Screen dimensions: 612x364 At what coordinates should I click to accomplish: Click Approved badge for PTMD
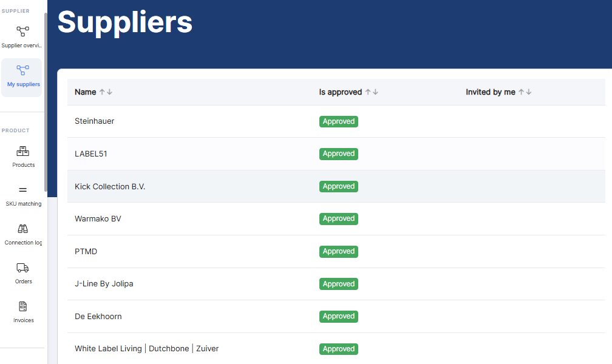tap(338, 252)
